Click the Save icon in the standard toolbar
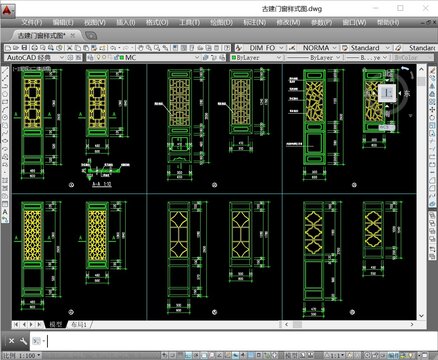Screen dimensions: 438x360 tap(24, 48)
